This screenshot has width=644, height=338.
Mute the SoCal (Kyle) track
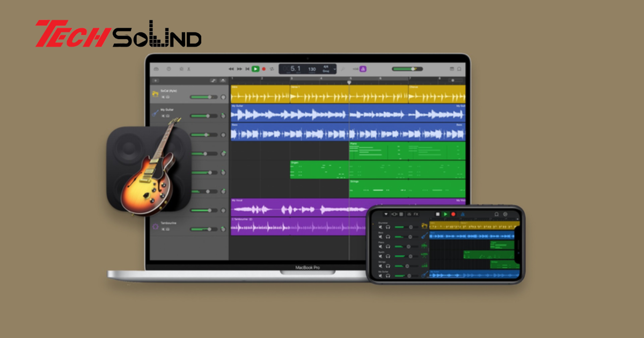pyautogui.click(x=163, y=97)
